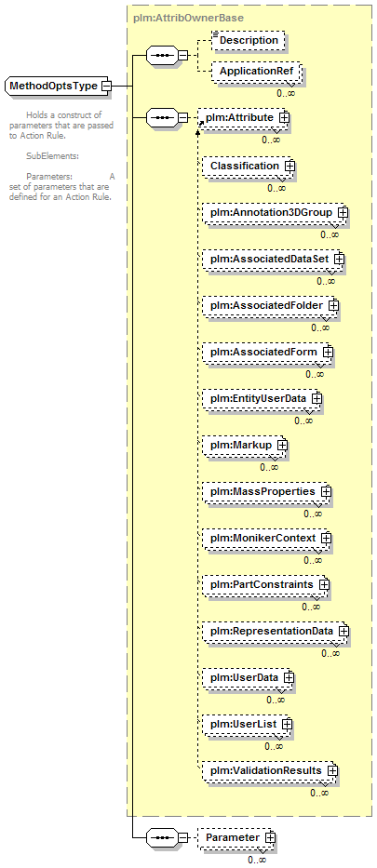Expand the Classification element
The height and width of the screenshot is (868, 377).
pos(290,166)
